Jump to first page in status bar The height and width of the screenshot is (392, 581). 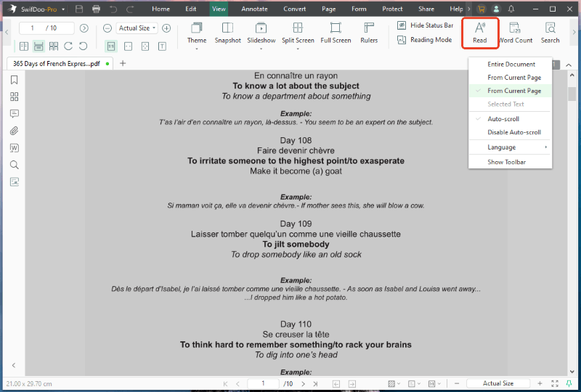click(x=225, y=384)
